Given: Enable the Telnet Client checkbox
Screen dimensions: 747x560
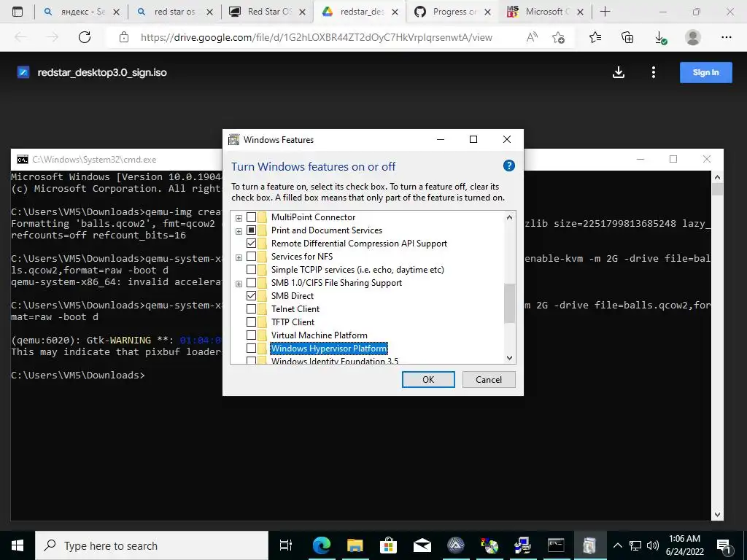Looking at the screenshot, I should (251, 309).
